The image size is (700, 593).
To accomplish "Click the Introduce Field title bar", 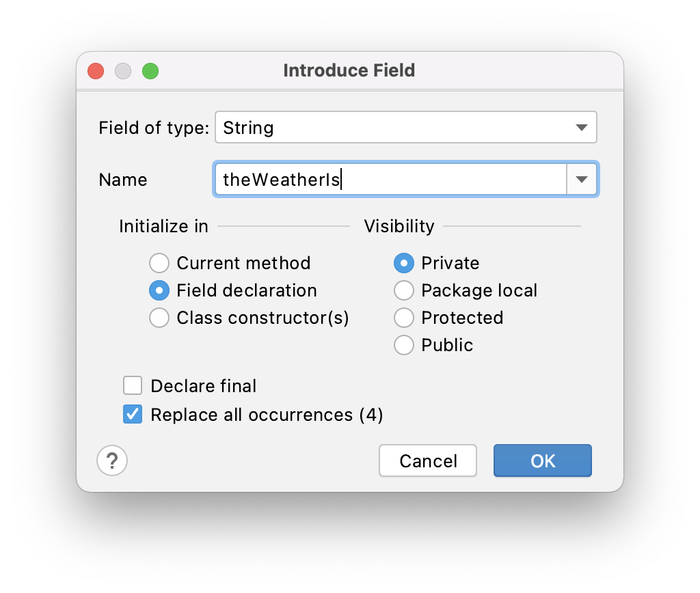I will pyautogui.click(x=349, y=71).
